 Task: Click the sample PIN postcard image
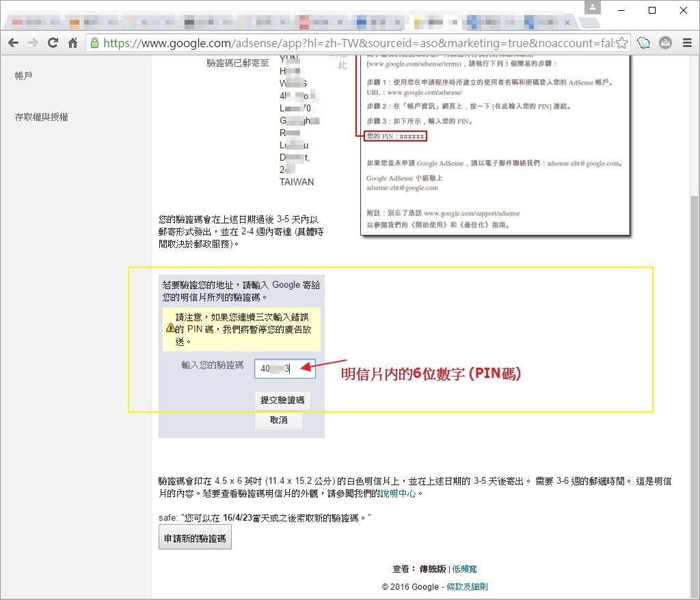pyautogui.click(x=495, y=145)
